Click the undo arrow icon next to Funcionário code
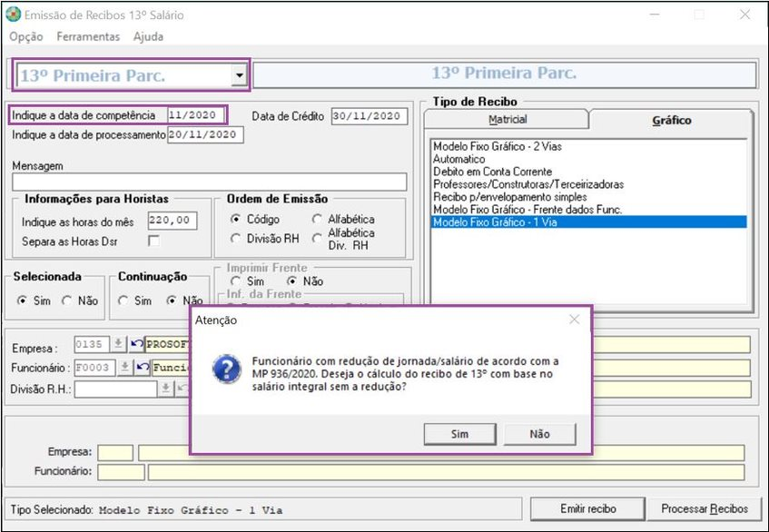 point(143,367)
